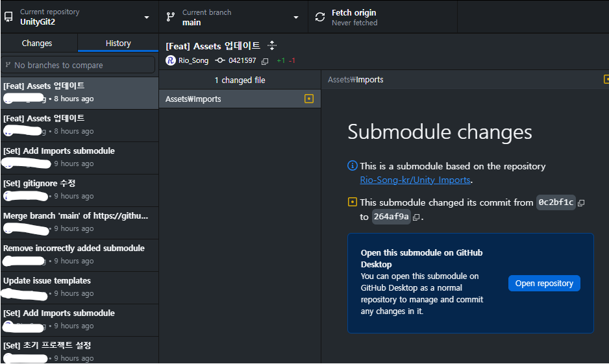609x364 pixels.
Task: Select [Set] gitignore 수정 commit
Action: click(79, 189)
